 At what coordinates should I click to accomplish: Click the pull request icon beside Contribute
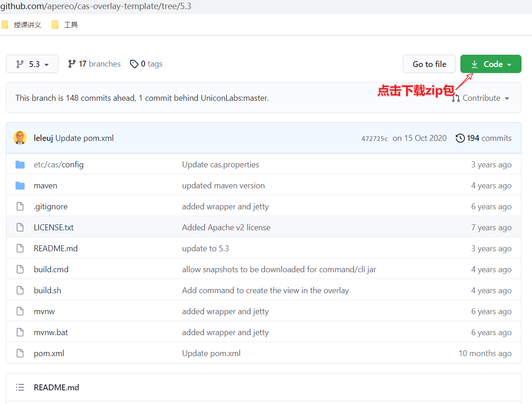point(456,98)
